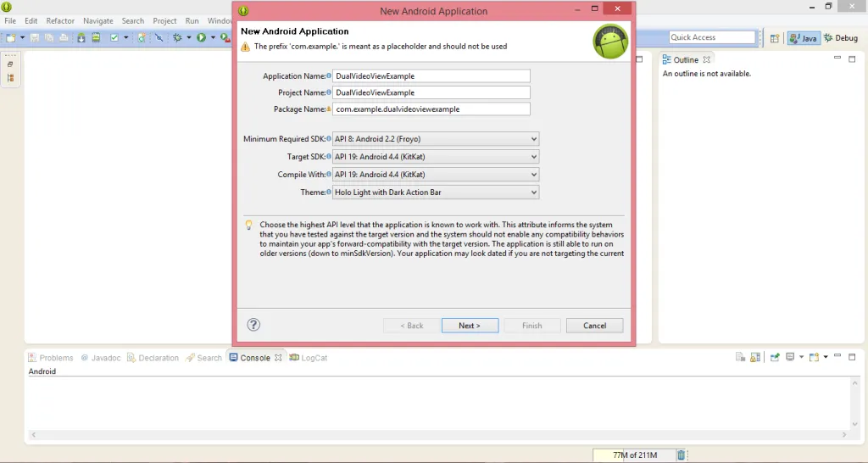Expand the Open Console dropdown arrow
868x463 pixels.
tap(826, 357)
